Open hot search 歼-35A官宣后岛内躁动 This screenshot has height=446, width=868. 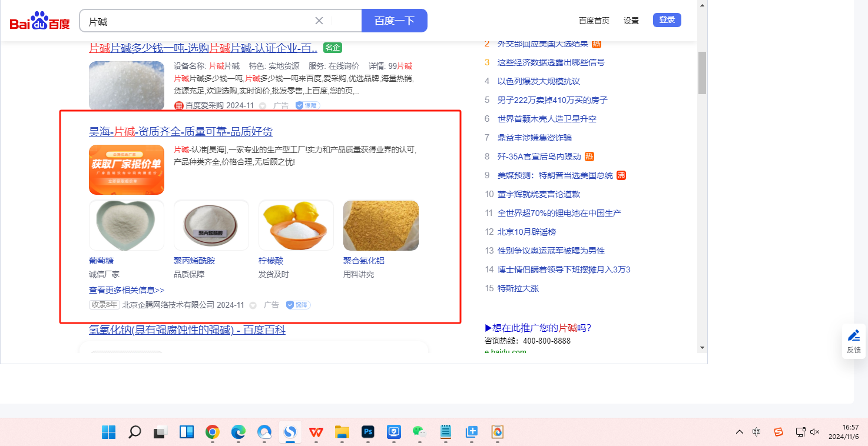[x=539, y=157]
